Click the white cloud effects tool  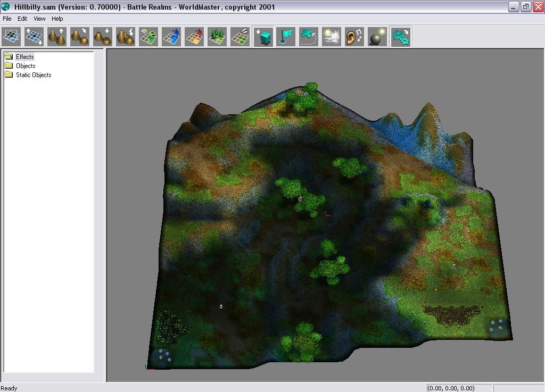pos(332,37)
